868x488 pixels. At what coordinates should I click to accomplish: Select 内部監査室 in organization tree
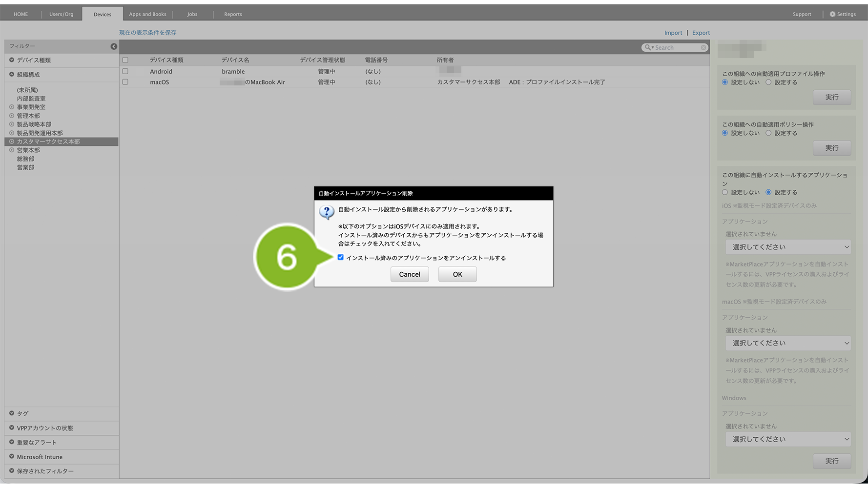(31, 99)
